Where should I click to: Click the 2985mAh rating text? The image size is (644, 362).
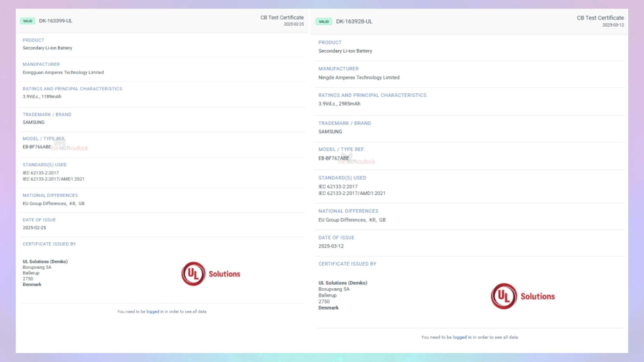coord(349,104)
